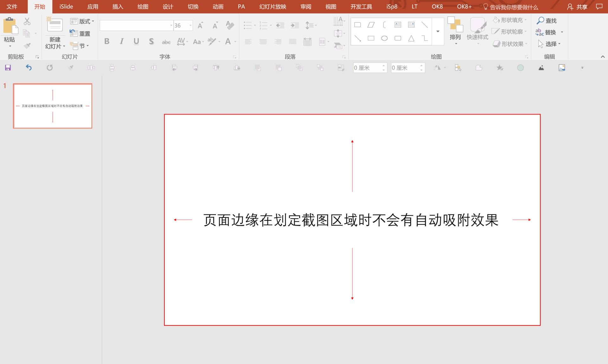Open Shape Effects (形状效果) menu

click(510, 44)
